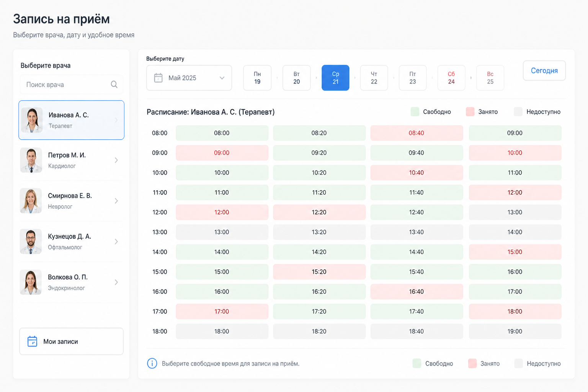This screenshot has height=392, width=588.
Task: Book the free 16:20 time slot
Action: pos(319,292)
